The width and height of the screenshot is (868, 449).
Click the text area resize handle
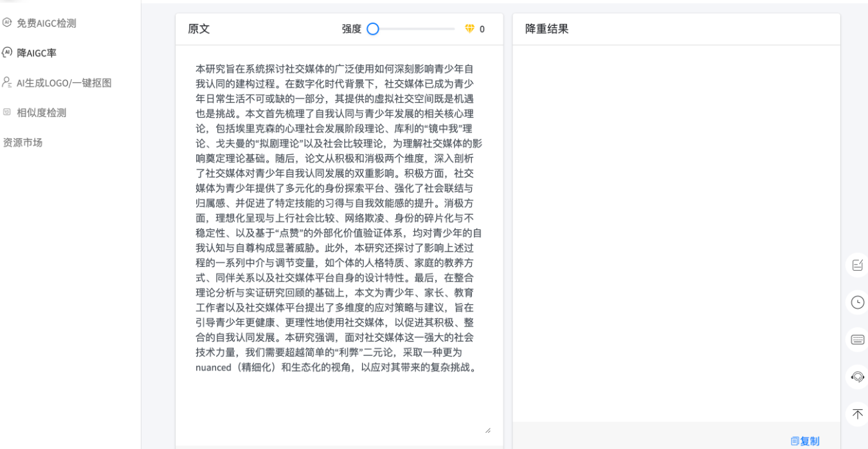pyautogui.click(x=487, y=430)
